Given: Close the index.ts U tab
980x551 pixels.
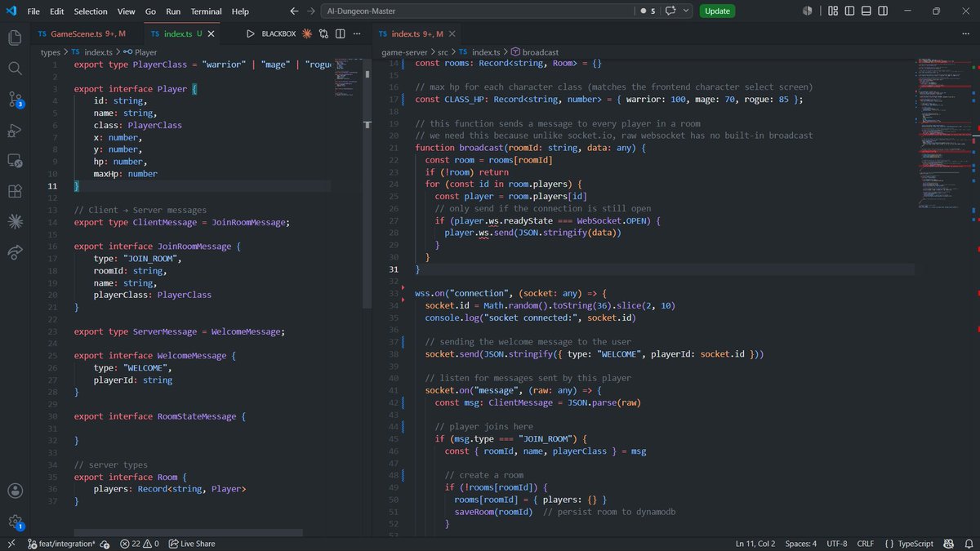Looking at the screenshot, I should tap(211, 34).
